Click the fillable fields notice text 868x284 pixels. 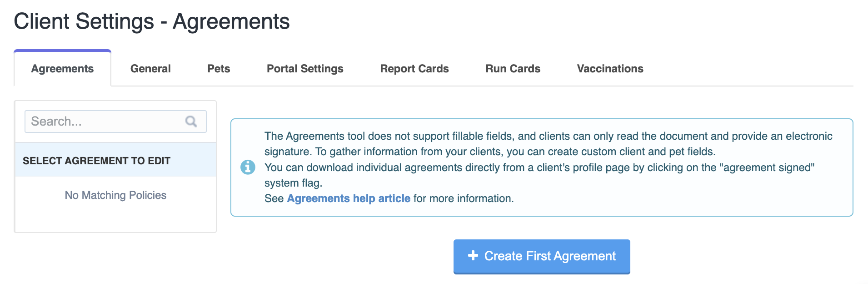point(548,144)
